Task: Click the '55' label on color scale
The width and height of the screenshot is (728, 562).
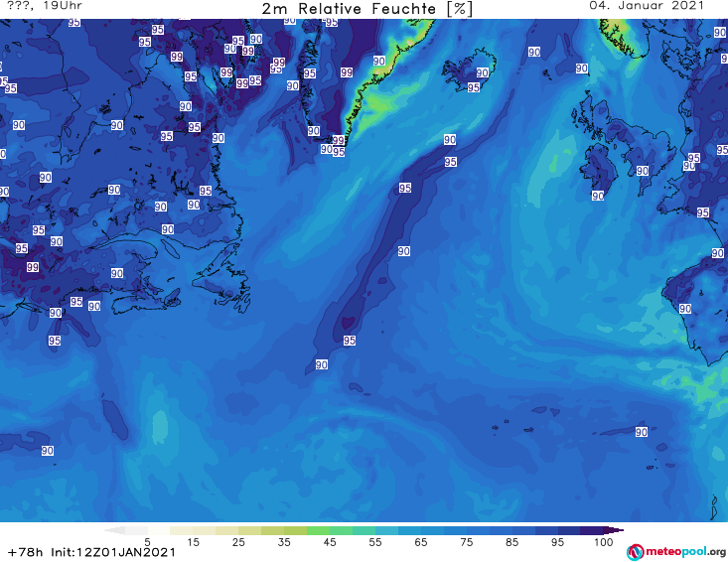Action: click(375, 541)
